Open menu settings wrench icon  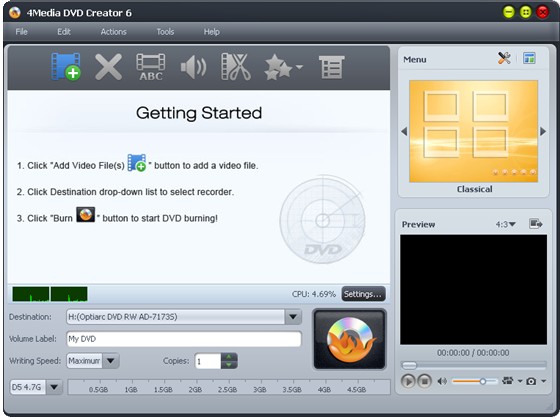click(504, 58)
